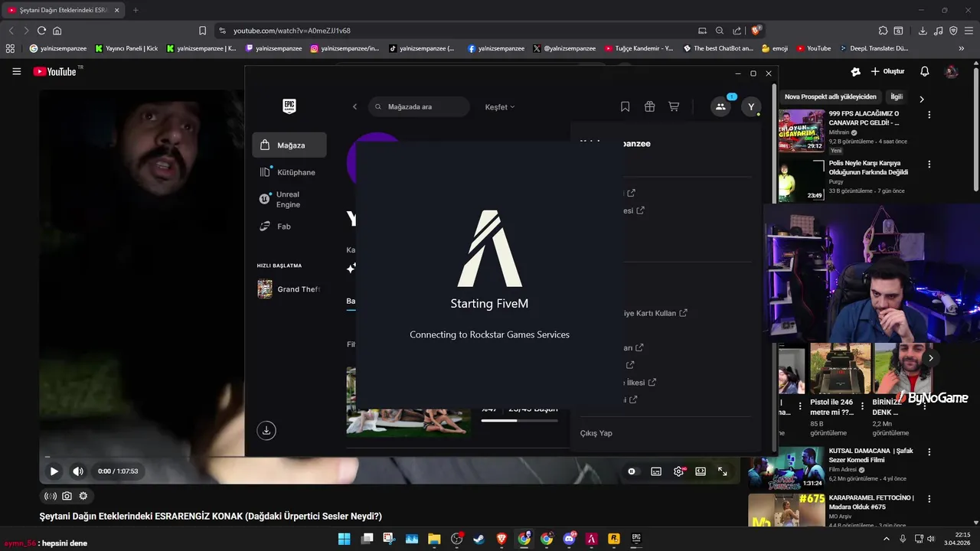Click Çıkış Yap in Epic account menu

tap(596, 433)
